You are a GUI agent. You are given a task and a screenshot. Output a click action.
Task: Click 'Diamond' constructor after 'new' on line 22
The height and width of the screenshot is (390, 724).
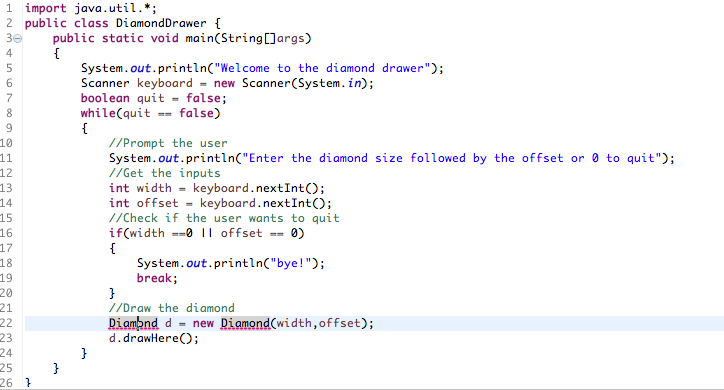click(245, 323)
